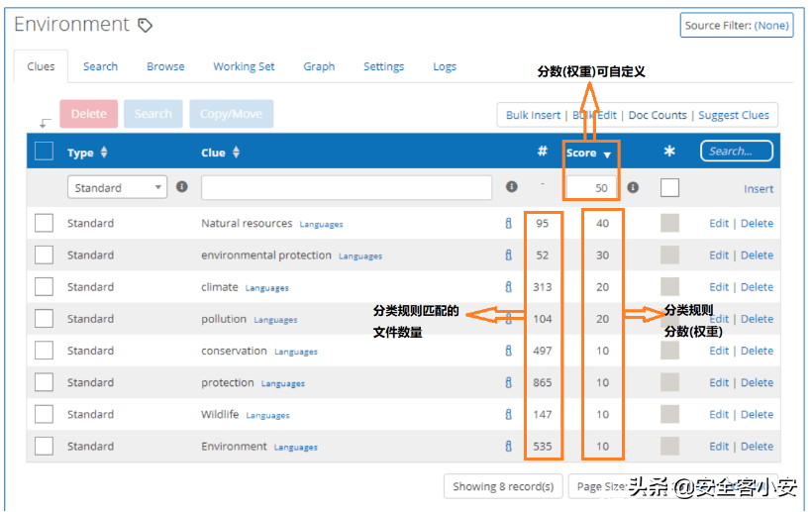
Task: Switch to the Search tab
Action: [x=100, y=66]
